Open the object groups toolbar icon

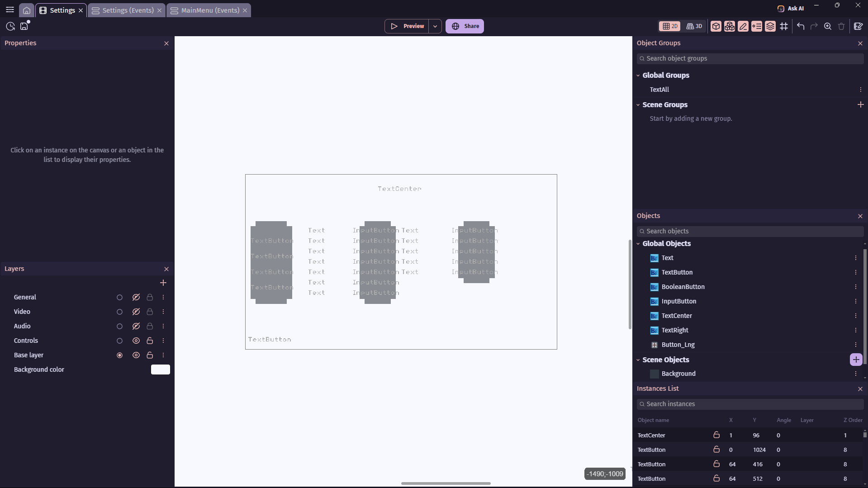730,26
